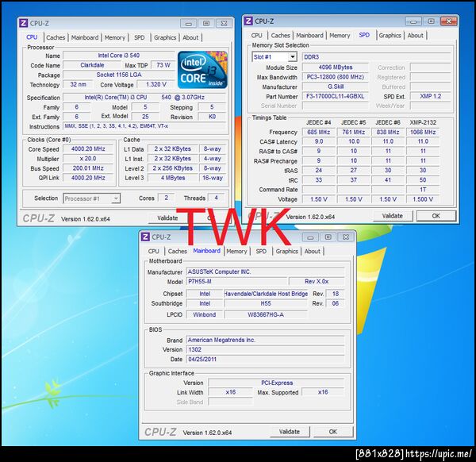Viewport: 476px width, 462px height.
Task: Click Validate in the Mainboard window
Action: 290,432
